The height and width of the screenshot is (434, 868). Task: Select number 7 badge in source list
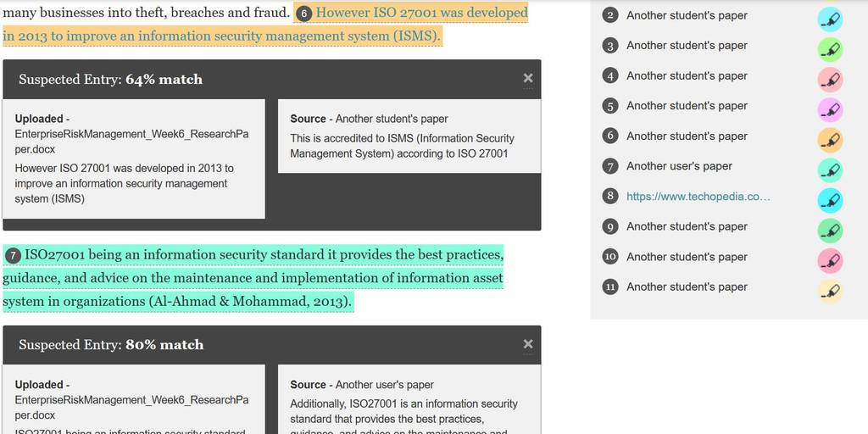coord(610,166)
